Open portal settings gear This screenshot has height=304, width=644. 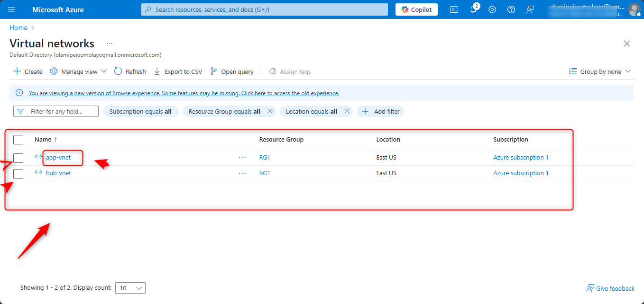tap(492, 9)
